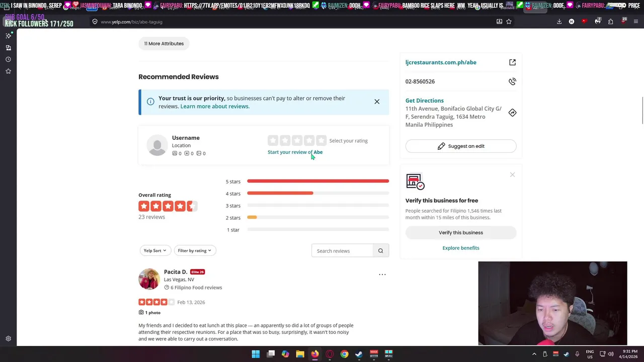The image size is (644, 362).
Task: Click the 'Get Directions' link
Action: [x=425, y=101]
